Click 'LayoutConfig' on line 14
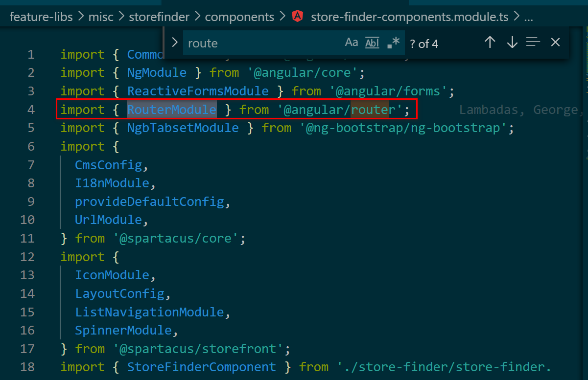Image resolution: width=588 pixels, height=380 pixels. pyautogui.click(x=119, y=294)
